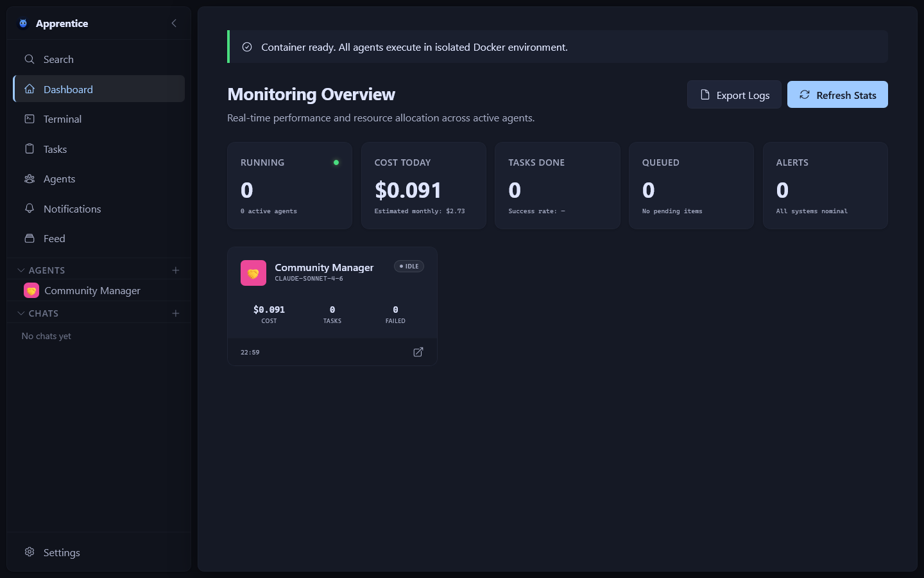The image size is (924, 578).
Task: Click the Refresh Stats button
Action: (x=837, y=94)
